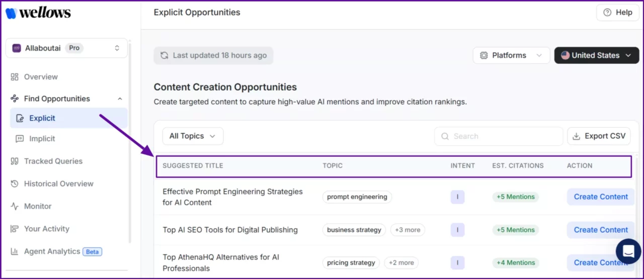Viewport: 644px width, 279px height.
Task: Open Top AI SEO Tools title
Action: (230, 230)
